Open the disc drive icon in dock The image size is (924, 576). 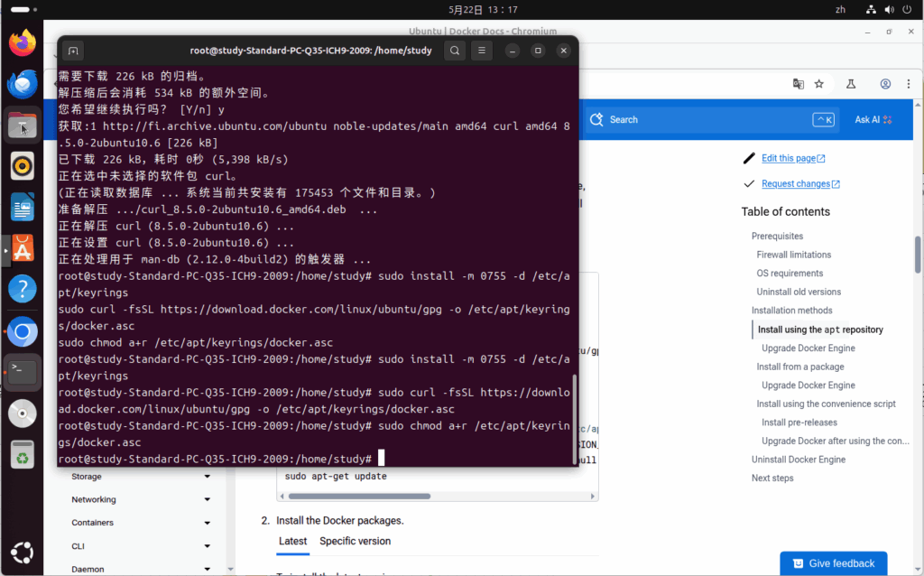pos(23,413)
